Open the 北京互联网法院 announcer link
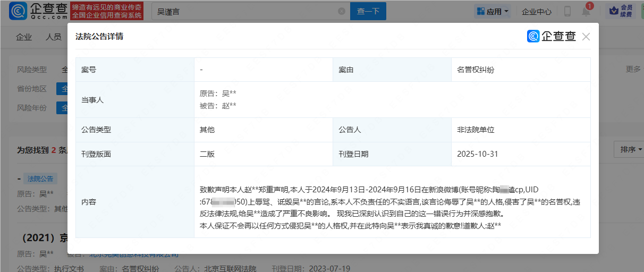 [x=231, y=268]
